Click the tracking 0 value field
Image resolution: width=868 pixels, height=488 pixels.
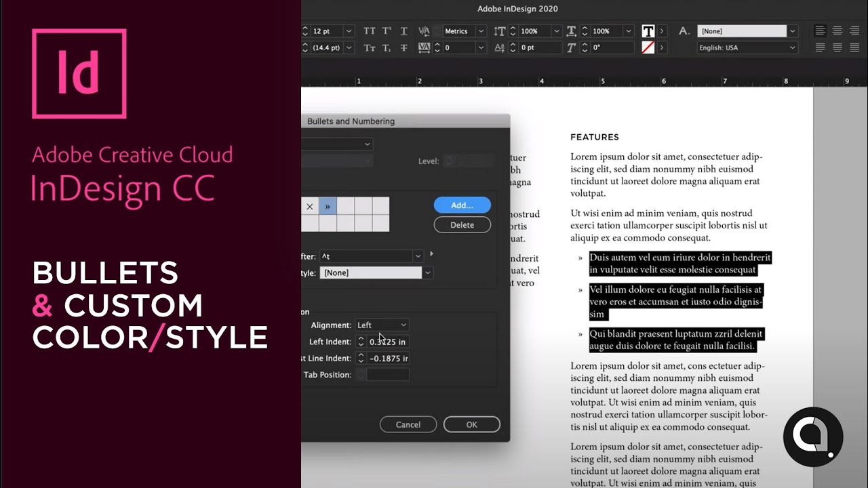pyautogui.click(x=459, y=47)
